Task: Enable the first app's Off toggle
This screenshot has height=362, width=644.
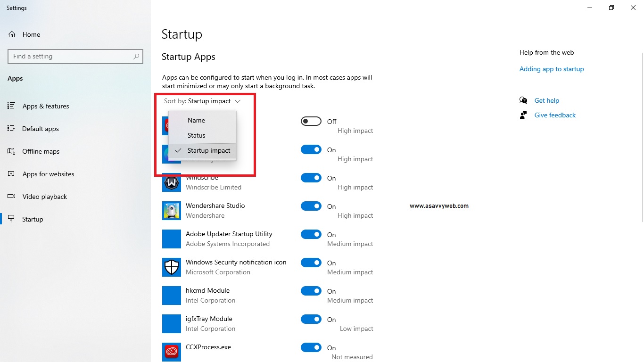Action: (x=311, y=121)
